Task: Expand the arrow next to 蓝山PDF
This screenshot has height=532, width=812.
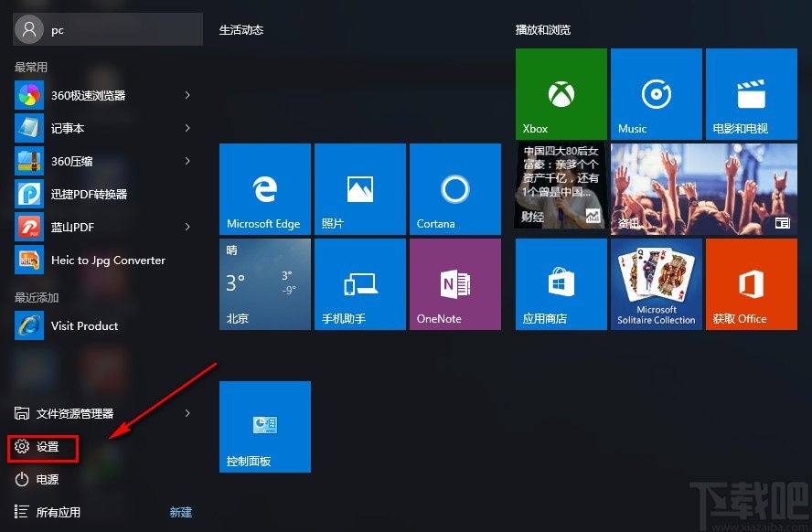Action: 187,227
